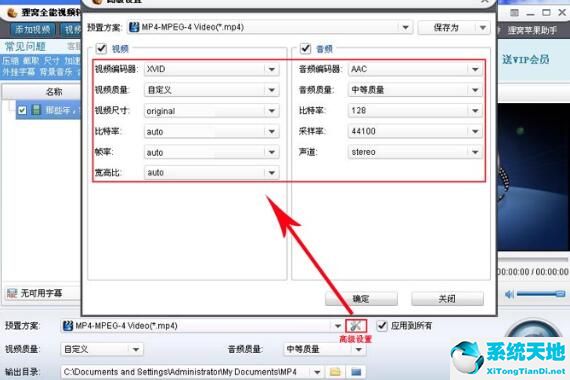Uncheck the 视频 video checkbox
570x380 pixels.
(x=101, y=48)
